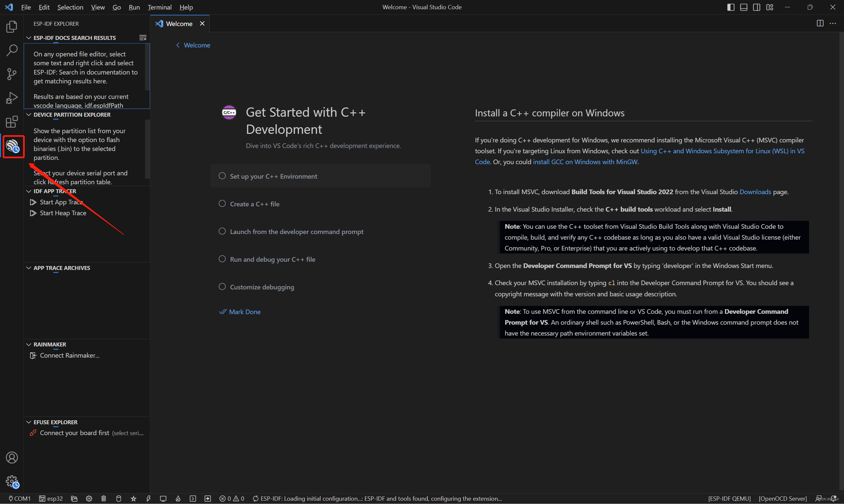The height and width of the screenshot is (504, 844).
Task: Click Start App Trace
Action: pyautogui.click(x=61, y=202)
